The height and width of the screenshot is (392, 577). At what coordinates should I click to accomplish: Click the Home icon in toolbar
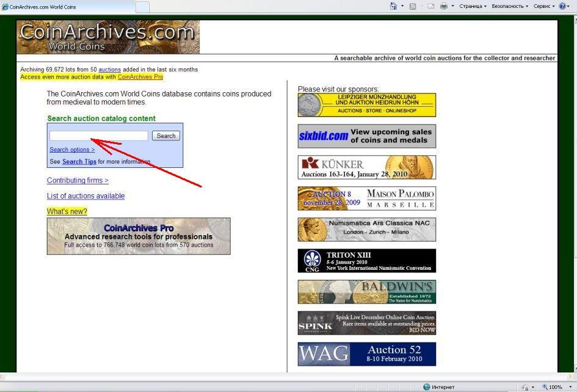tap(394, 6)
